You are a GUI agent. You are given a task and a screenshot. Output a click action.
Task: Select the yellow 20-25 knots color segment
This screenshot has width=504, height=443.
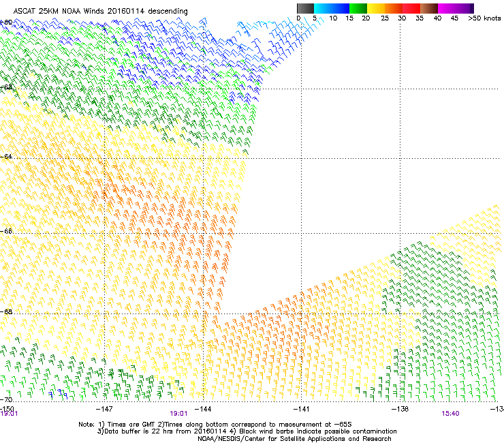[376, 8]
